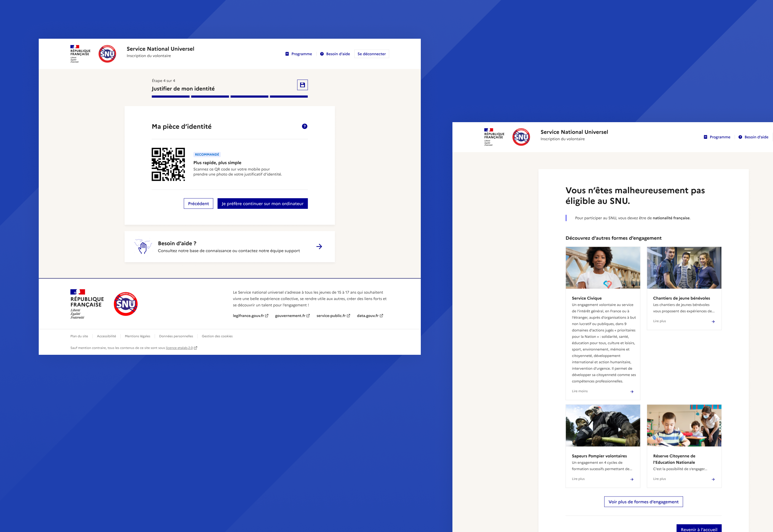Image resolution: width=773 pixels, height=532 pixels.
Task: Expand Sapeurs Pompier volontaires with Lire plus
Action: pyautogui.click(x=578, y=479)
